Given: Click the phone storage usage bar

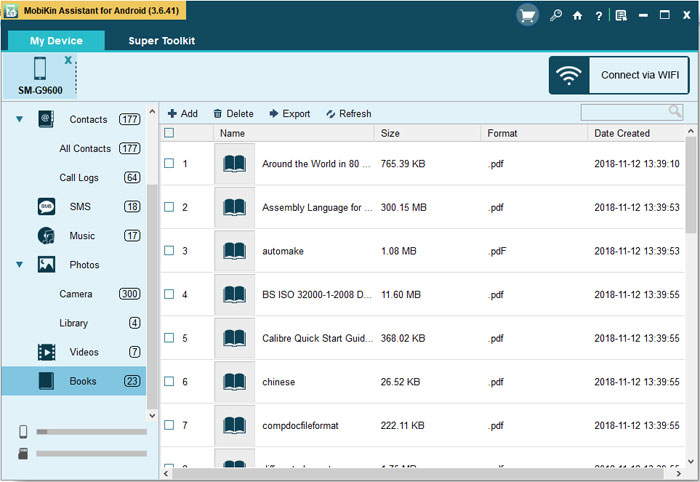Looking at the screenshot, I should 92,432.
